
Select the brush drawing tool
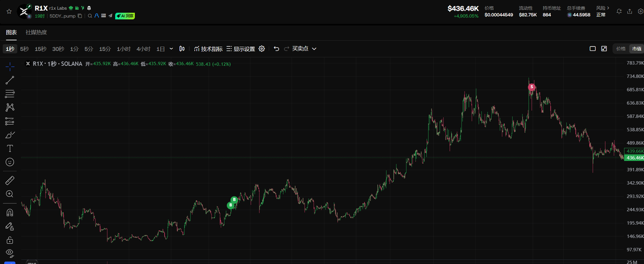(x=10, y=134)
